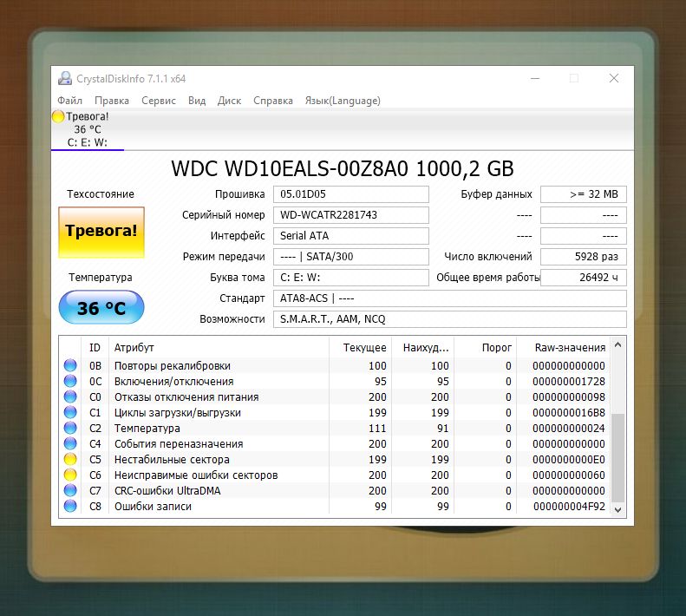The width and height of the screenshot is (686, 616).
Task: Click the Возможности field S.M.A.R.T., AAM, NCQ
Action: point(450,319)
